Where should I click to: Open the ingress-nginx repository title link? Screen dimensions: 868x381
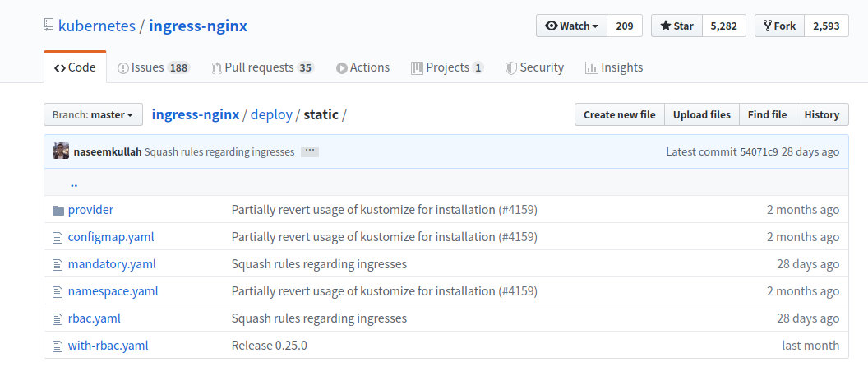coord(197,26)
